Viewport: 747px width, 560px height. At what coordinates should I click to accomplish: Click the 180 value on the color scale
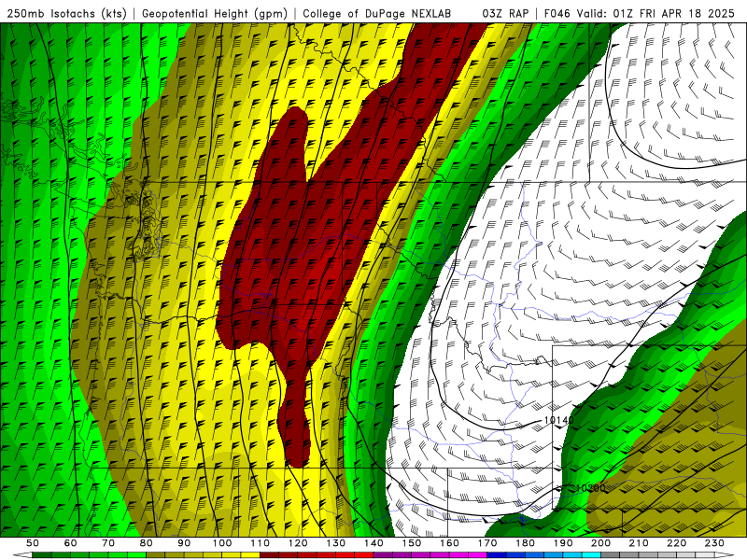(526, 543)
